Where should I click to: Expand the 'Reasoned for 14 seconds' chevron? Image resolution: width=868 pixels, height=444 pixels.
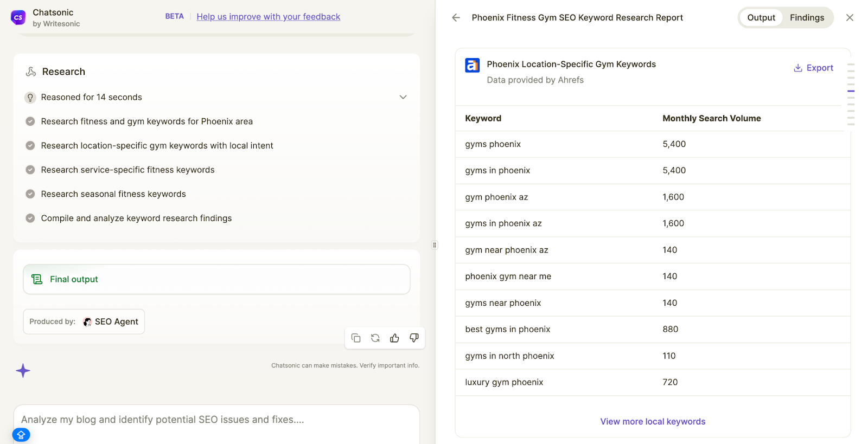click(x=403, y=97)
